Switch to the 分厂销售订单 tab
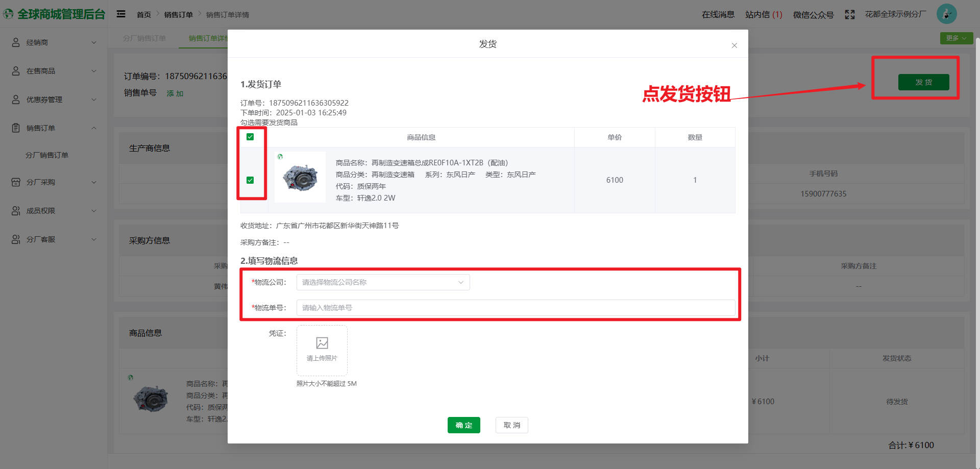The image size is (980, 469). [x=145, y=38]
